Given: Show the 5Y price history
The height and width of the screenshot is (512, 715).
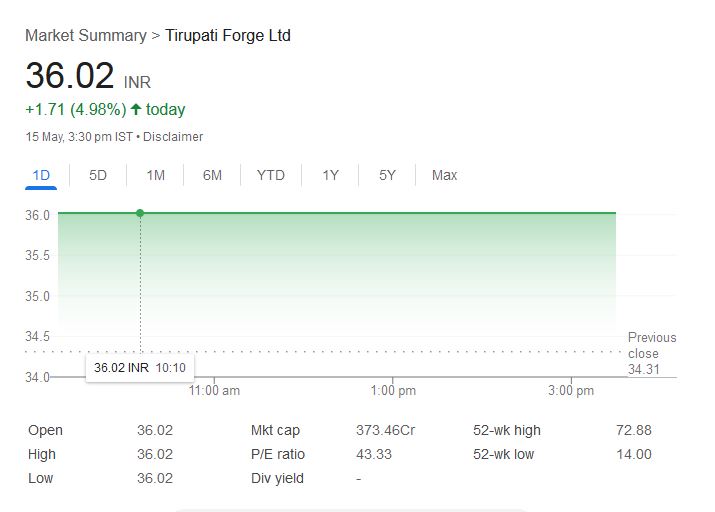Looking at the screenshot, I should click(387, 176).
